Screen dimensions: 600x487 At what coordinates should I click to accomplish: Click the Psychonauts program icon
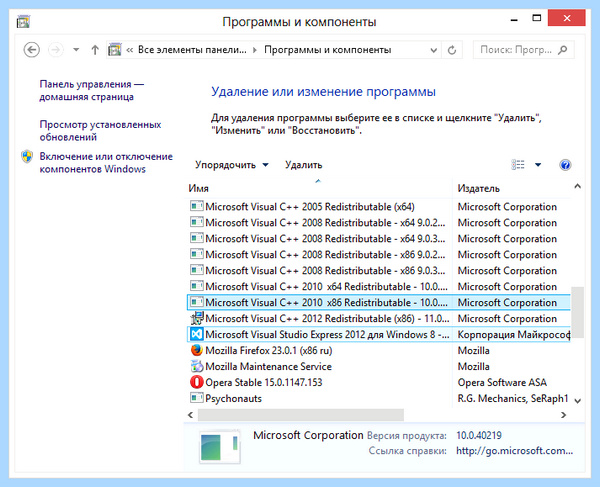tap(197, 398)
